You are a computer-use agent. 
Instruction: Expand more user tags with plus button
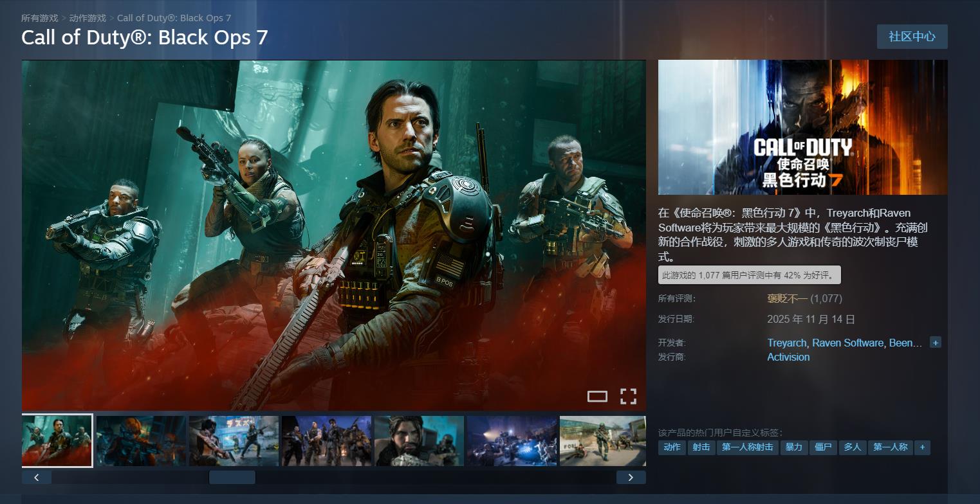pos(923,447)
